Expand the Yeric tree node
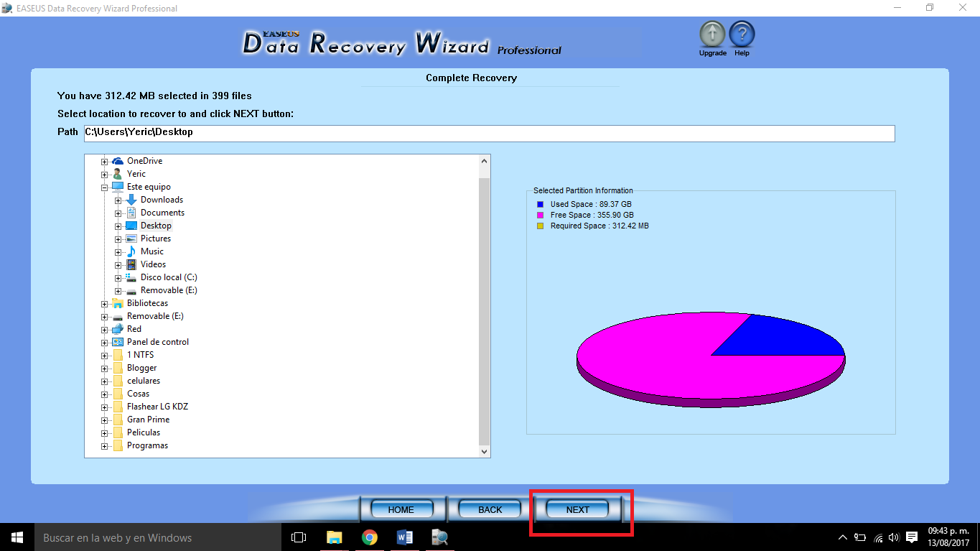This screenshot has height=551, width=980. coord(105,174)
